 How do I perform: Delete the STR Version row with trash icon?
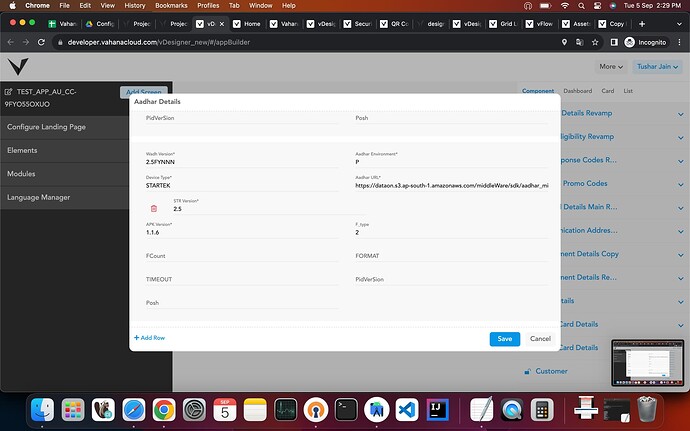(154, 208)
